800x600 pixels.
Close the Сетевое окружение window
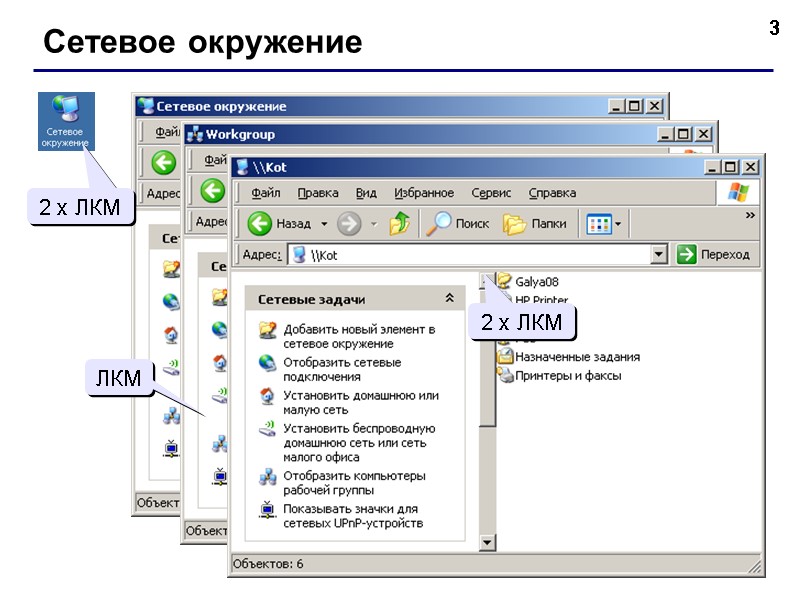655,106
